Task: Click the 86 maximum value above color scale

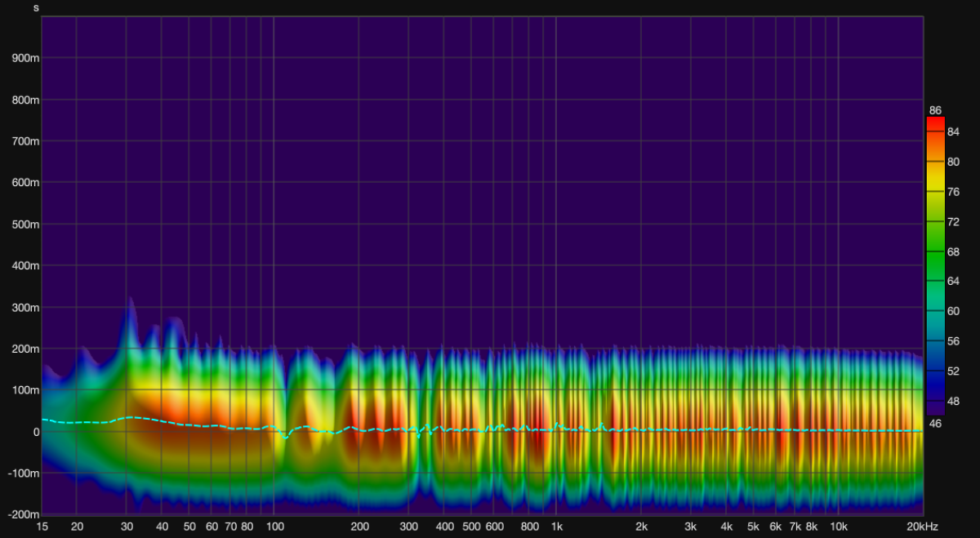Action: tap(935, 110)
